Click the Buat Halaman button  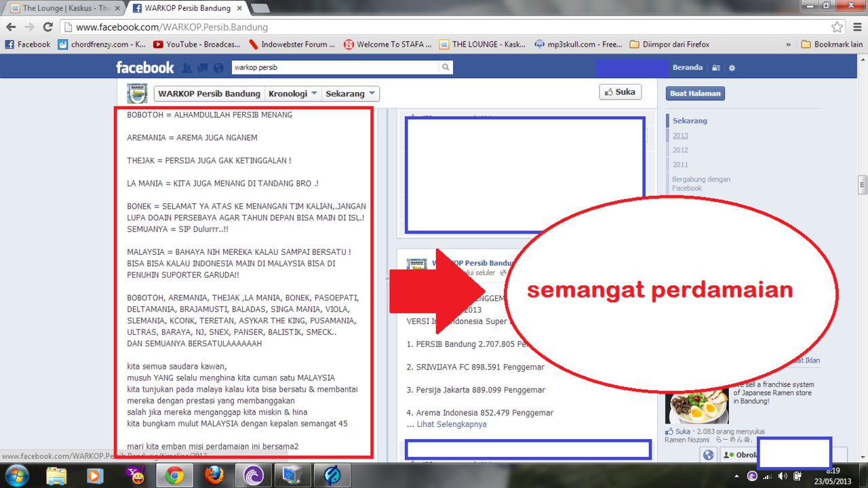pos(695,94)
